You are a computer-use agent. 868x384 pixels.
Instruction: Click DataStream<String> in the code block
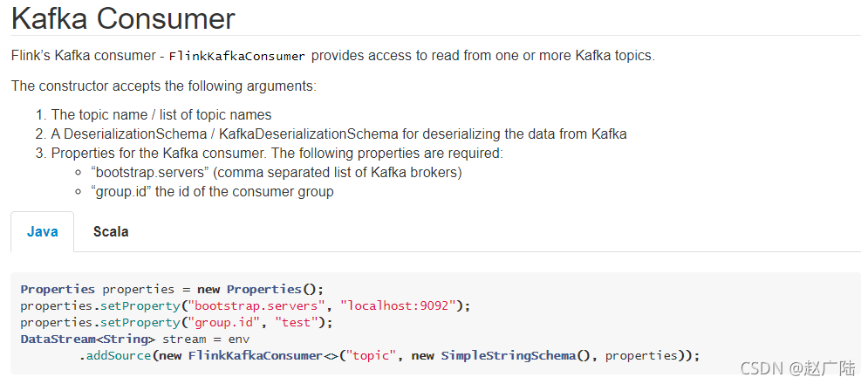pos(88,339)
